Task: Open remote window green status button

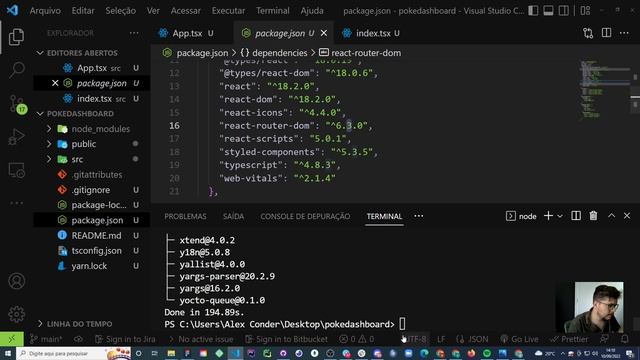Action: point(11,339)
